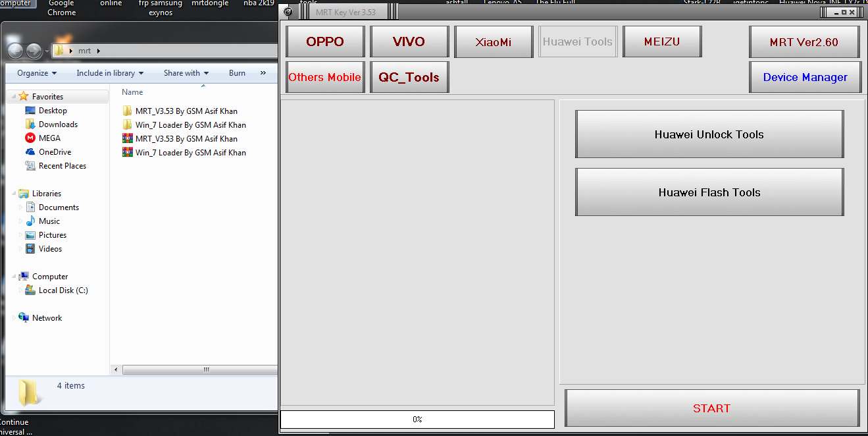Open the OPPO tools section
The image size is (868, 436).
[325, 41]
